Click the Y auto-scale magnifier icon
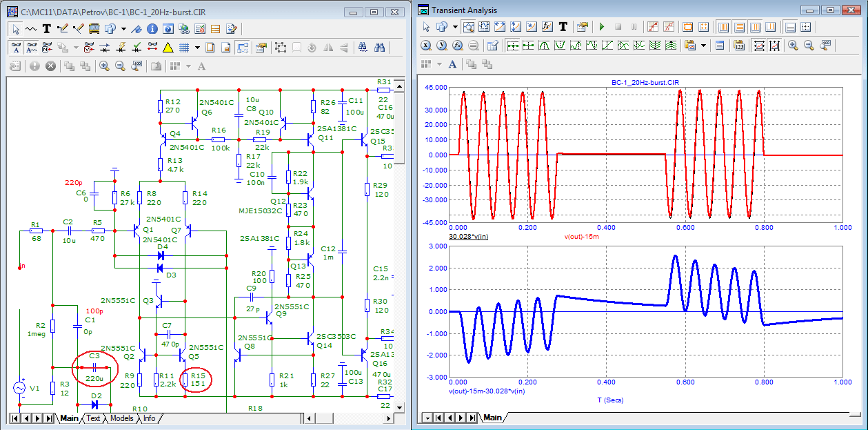The height and width of the screenshot is (430, 868). pos(442,46)
